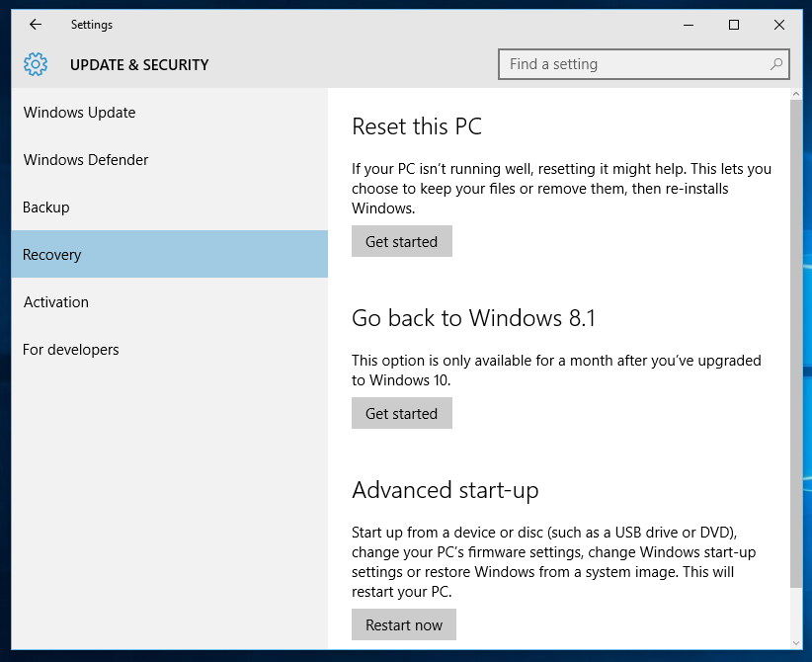The width and height of the screenshot is (812, 662).
Task: Maximize the Settings window
Action: 734,25
